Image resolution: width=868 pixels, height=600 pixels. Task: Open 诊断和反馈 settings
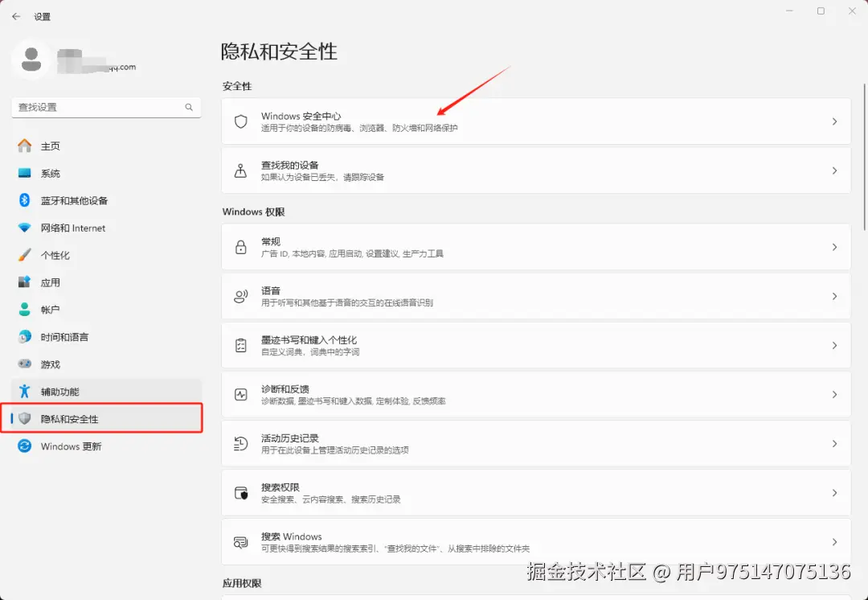[536, 394]
